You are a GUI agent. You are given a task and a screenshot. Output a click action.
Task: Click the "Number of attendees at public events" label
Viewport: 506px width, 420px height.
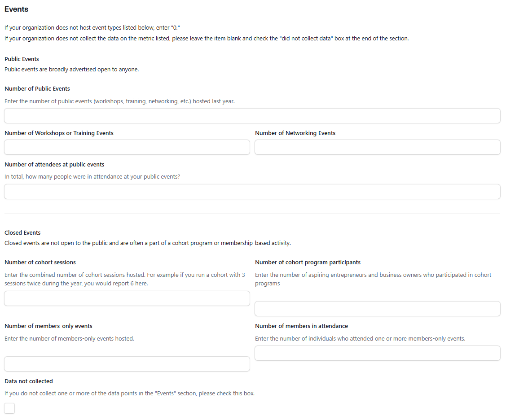click(54, 165)
